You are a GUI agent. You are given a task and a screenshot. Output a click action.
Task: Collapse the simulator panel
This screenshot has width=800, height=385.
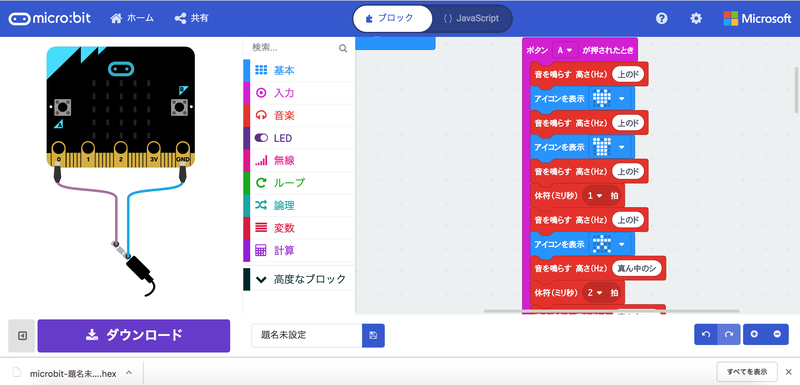22,336
